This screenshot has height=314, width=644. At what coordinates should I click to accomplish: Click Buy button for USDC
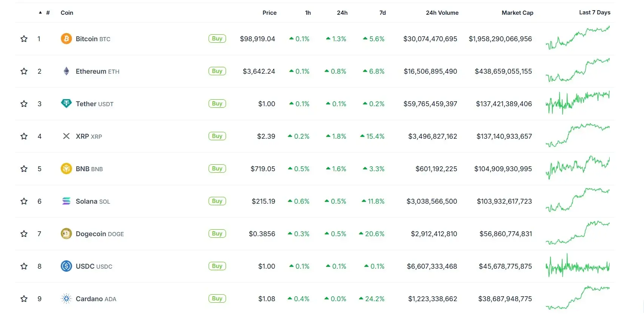click(x=217, y=266)
